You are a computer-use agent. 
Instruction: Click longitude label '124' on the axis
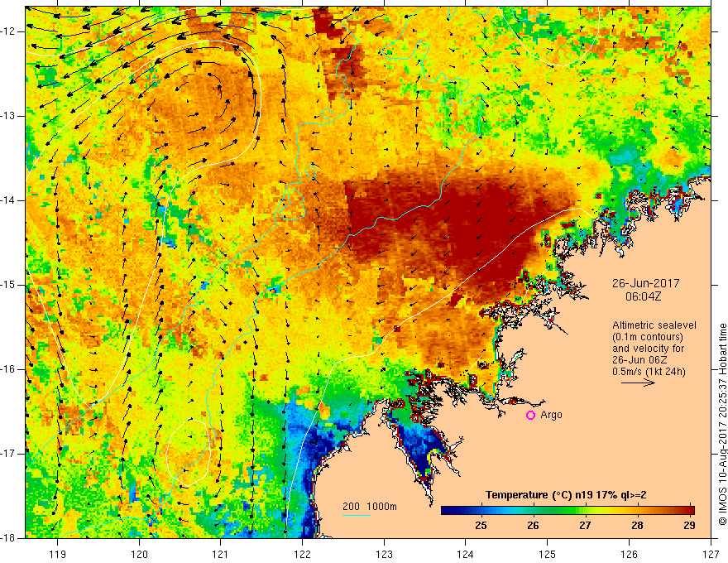pyautogui.click(x=466, y=554)
